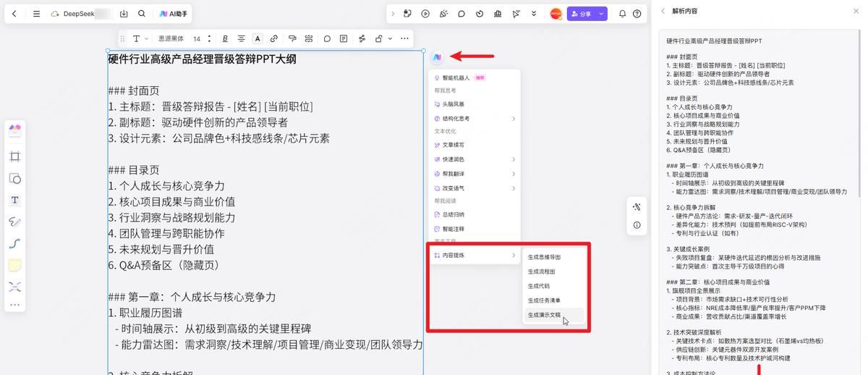The height and width of the screenshot is (375, 868).
Task: Open the text color picker
Action: click(258, 38)
